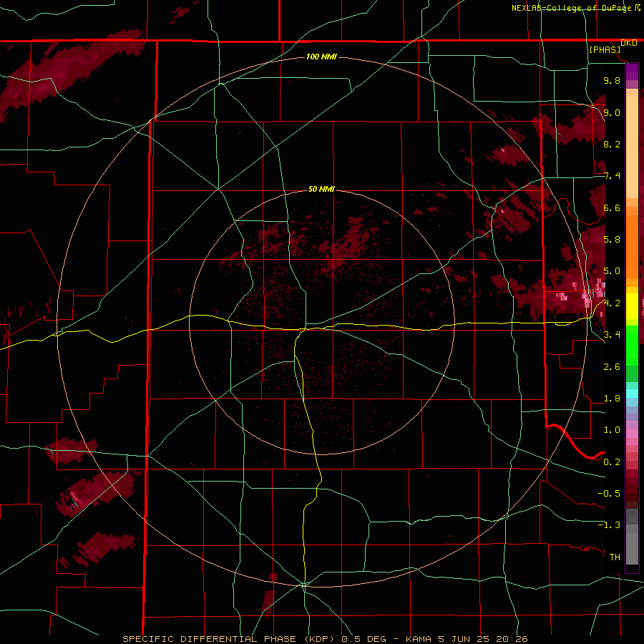
Task: Click the -0.5 value on the color scale
Action: (x=609, y=493)
